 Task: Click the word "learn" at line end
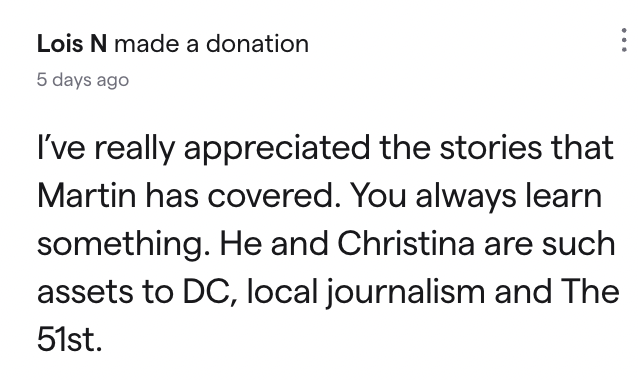click(x=564, y=196)
